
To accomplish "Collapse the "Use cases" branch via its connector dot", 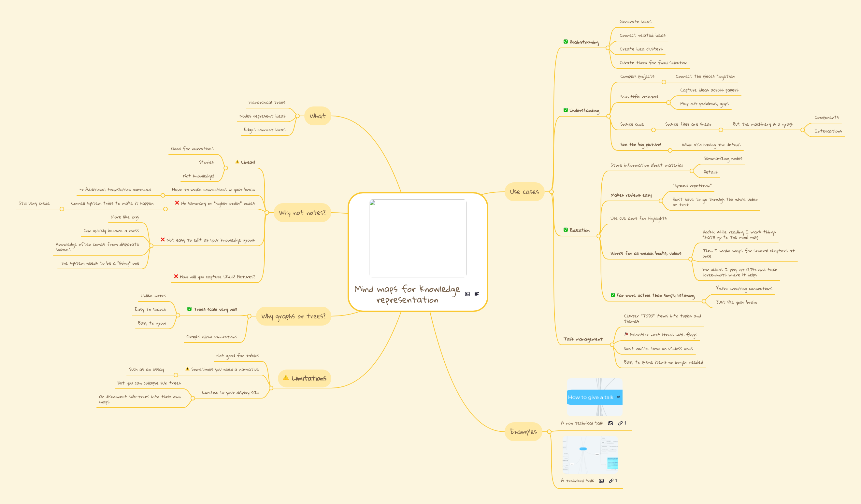I will 552,191.
